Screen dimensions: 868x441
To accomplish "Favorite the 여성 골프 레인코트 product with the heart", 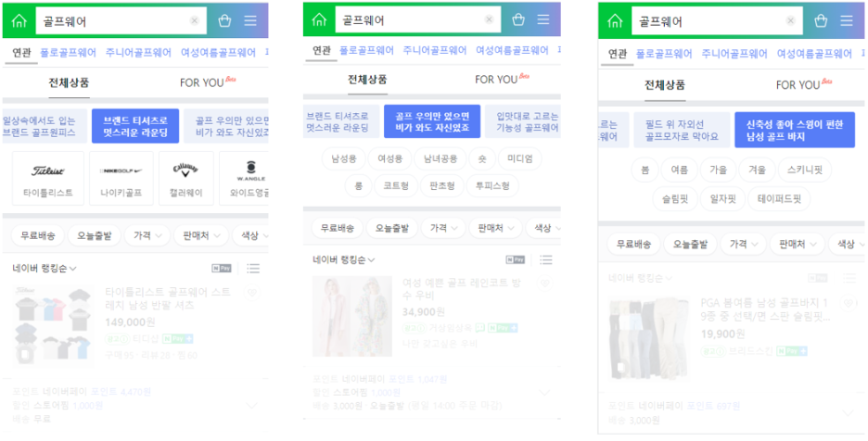I will [544, 283].
